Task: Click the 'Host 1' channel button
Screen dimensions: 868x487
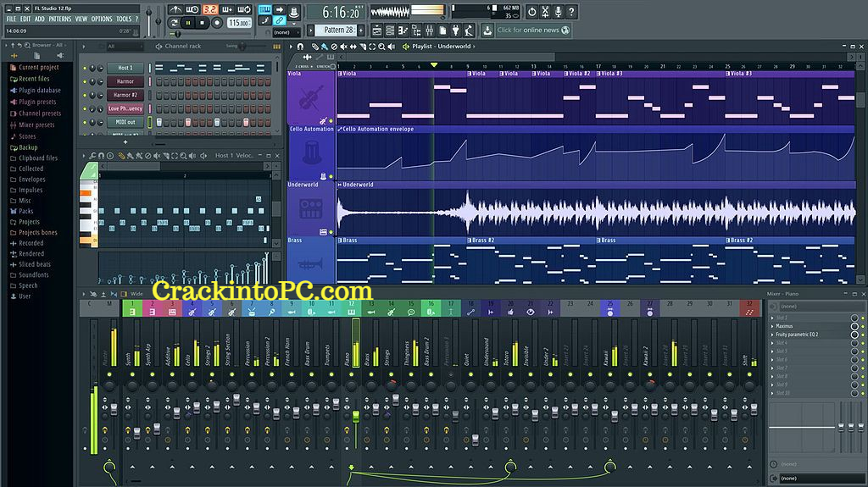Action: (125, 68)
